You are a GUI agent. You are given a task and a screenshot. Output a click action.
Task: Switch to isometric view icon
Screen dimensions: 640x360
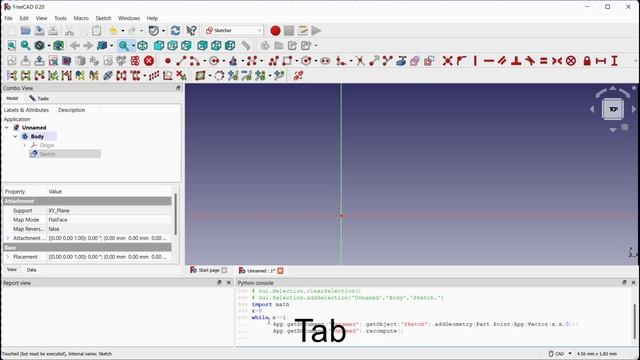142,45
